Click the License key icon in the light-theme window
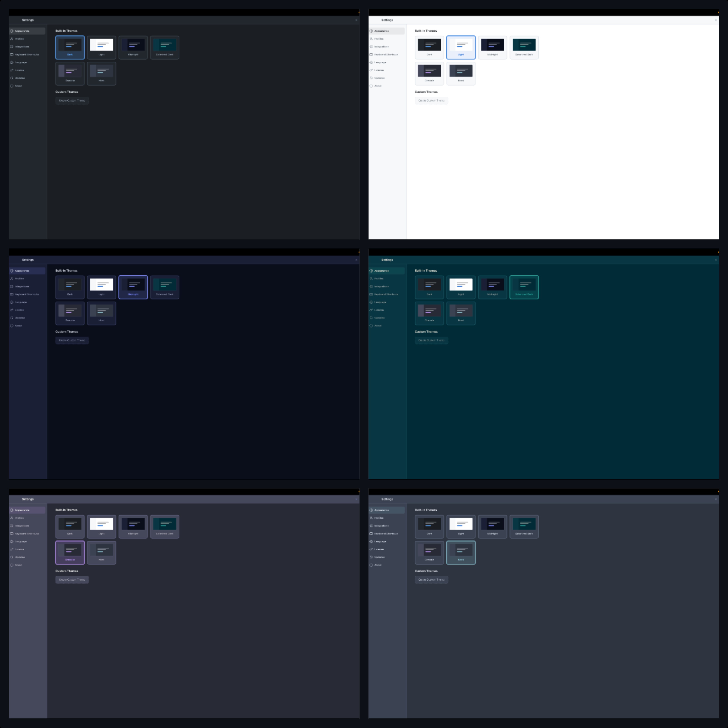 371,70
